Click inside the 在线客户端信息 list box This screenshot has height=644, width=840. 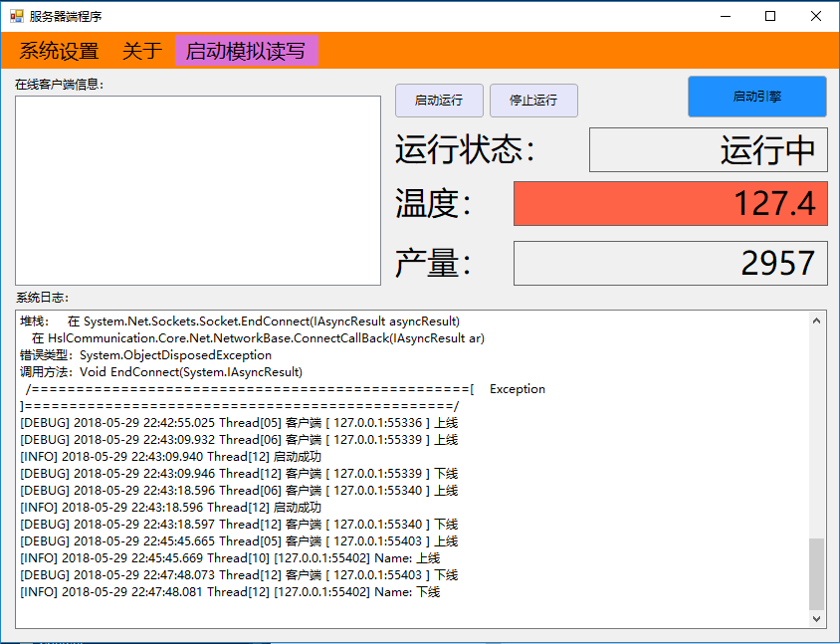[197, 189]
